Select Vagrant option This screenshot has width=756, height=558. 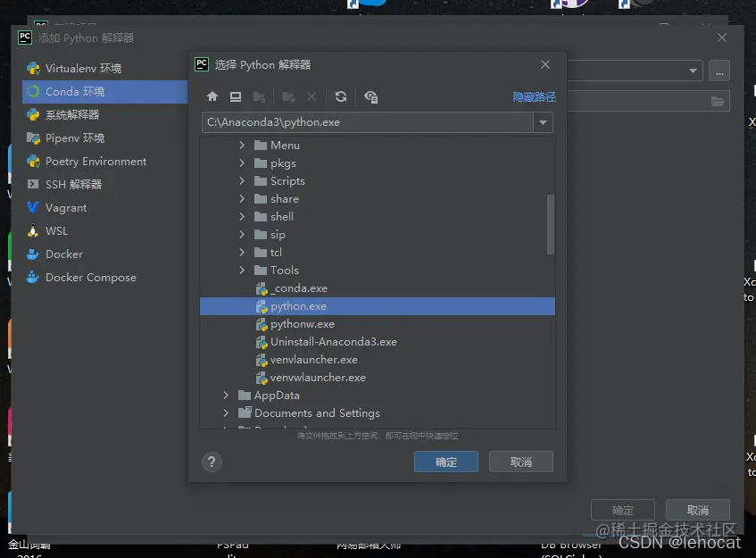click(104, 208)
